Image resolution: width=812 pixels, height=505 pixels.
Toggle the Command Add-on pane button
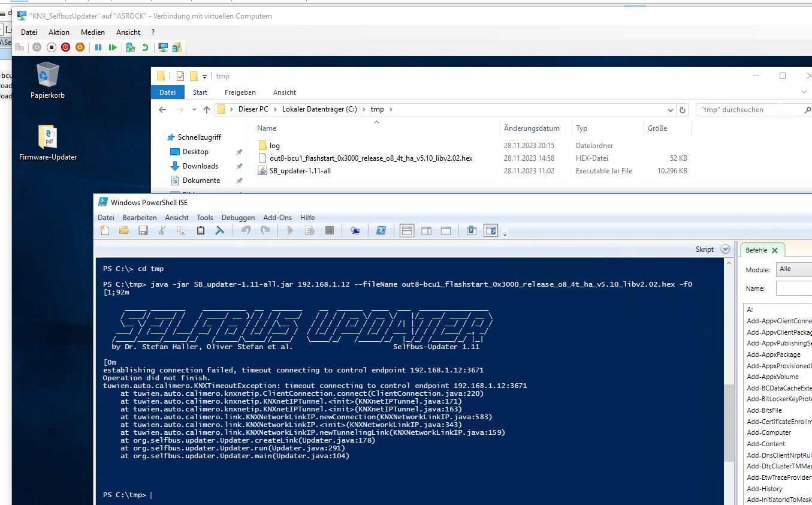pyautogui.click(x=491, y=230)
